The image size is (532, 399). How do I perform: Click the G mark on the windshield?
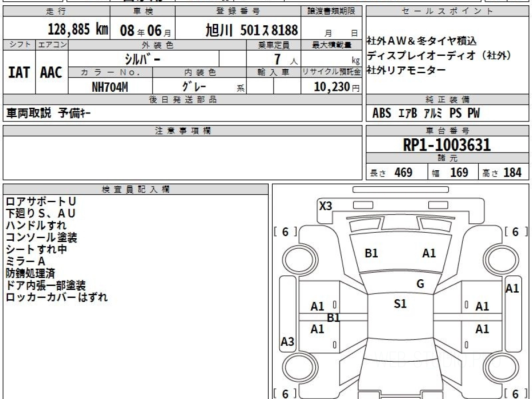(420, 284)
